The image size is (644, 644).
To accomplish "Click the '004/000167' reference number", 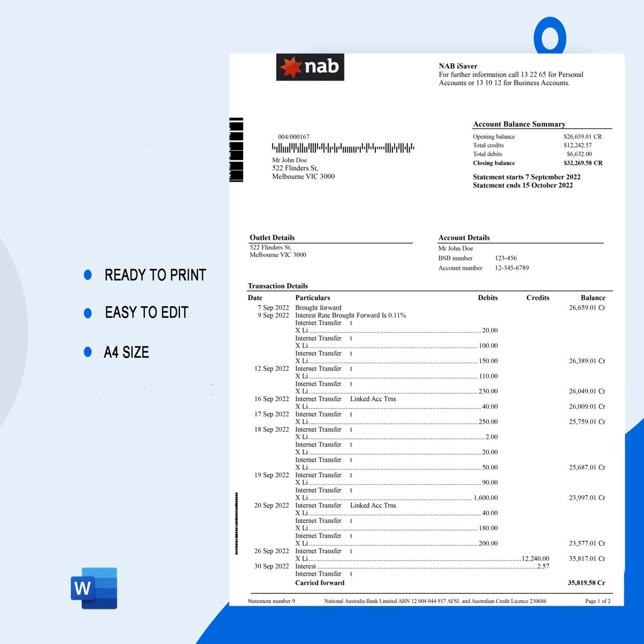I will [294, 137].
